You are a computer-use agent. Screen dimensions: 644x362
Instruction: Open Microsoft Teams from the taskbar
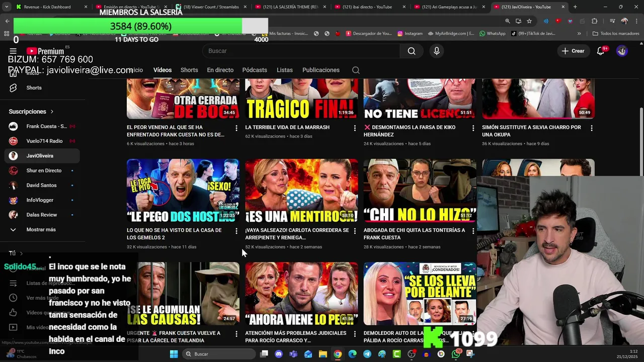coord(293,354)
